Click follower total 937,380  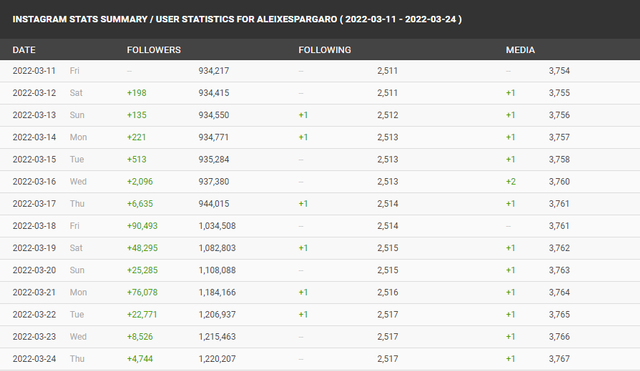coord(214,181)
